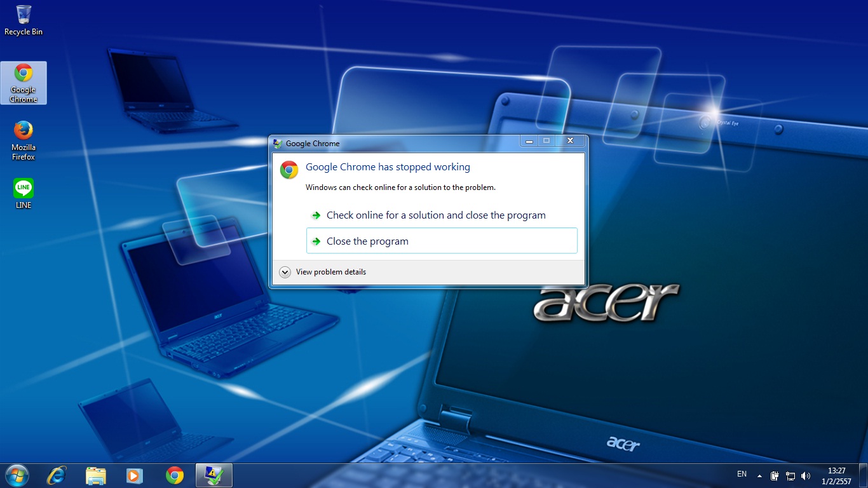Open the EN input language indicator
The image size is (868, 488).
tap(742, 474)
